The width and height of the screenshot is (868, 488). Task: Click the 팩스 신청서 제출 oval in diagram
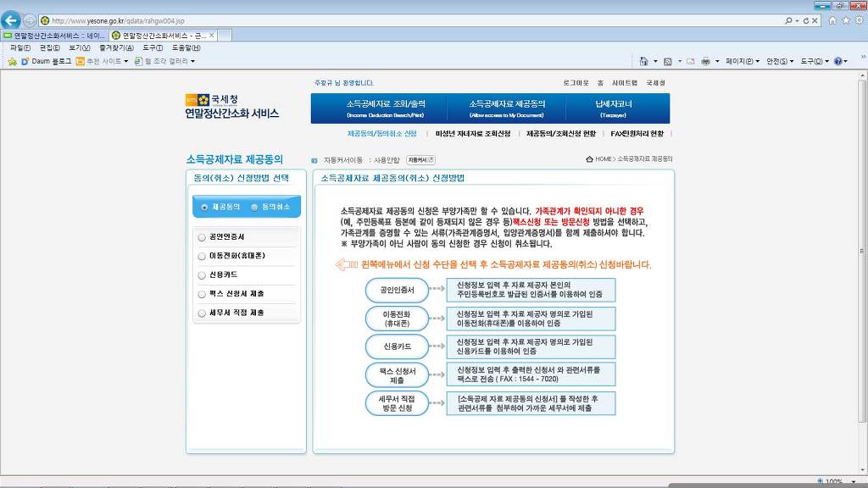click(397, 375)
